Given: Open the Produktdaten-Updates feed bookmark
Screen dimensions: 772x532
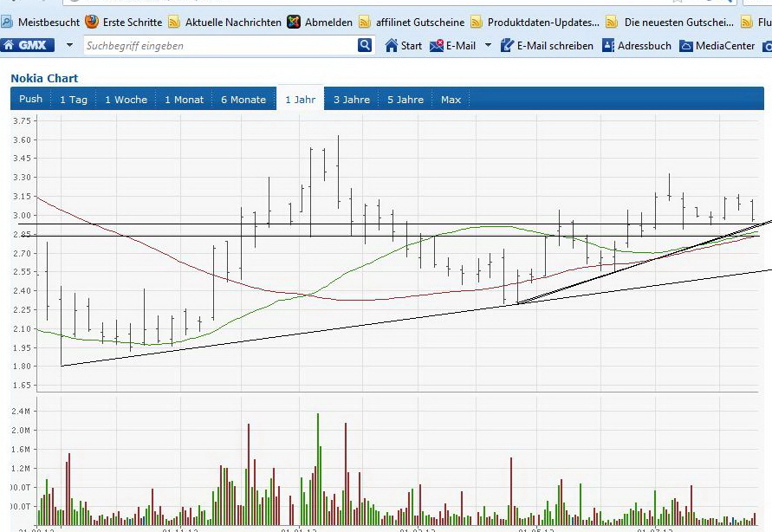Looking at the screenshot, I should (543, 23).
